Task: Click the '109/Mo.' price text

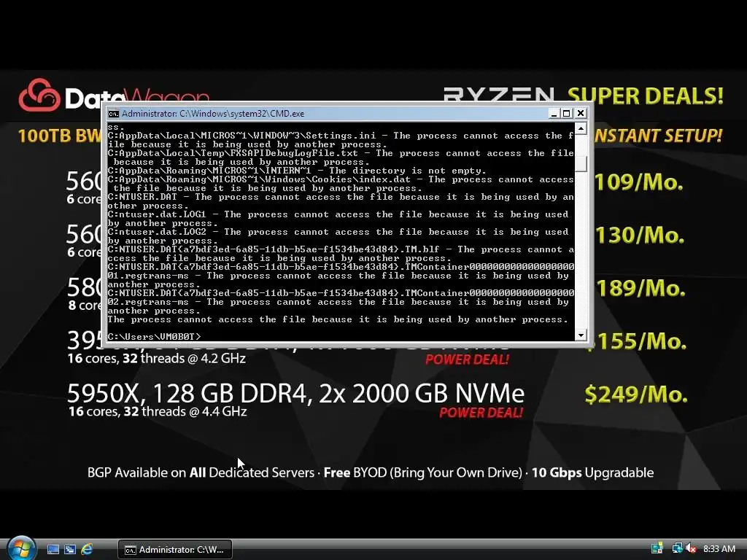Action: coord(639,182)
